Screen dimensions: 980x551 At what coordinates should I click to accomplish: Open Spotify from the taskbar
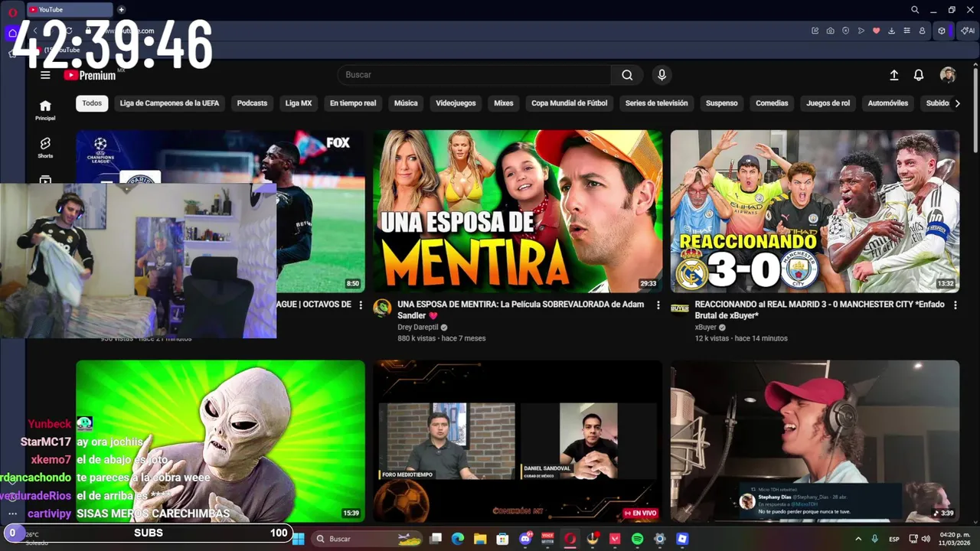638,539
